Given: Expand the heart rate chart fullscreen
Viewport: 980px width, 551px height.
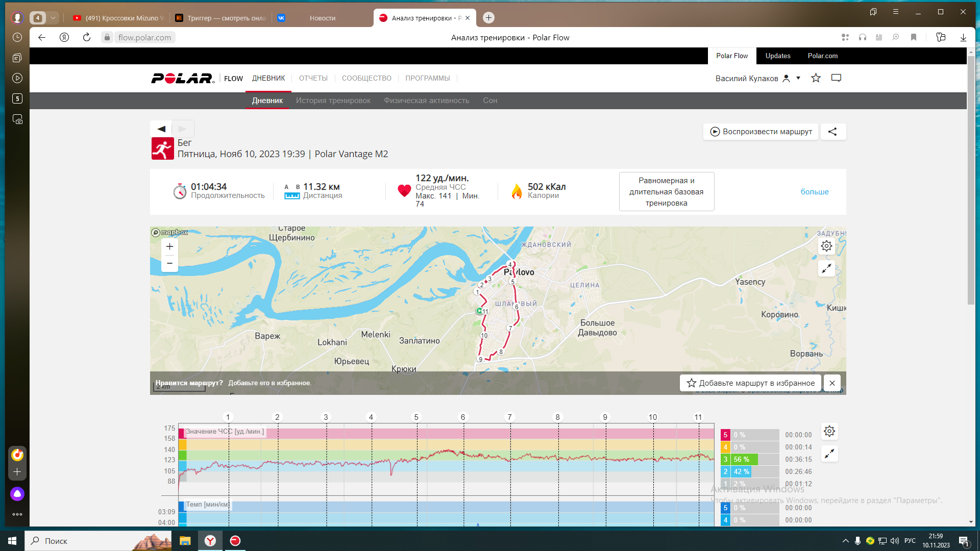Looking at the screenshot, I should coord(830,454).
